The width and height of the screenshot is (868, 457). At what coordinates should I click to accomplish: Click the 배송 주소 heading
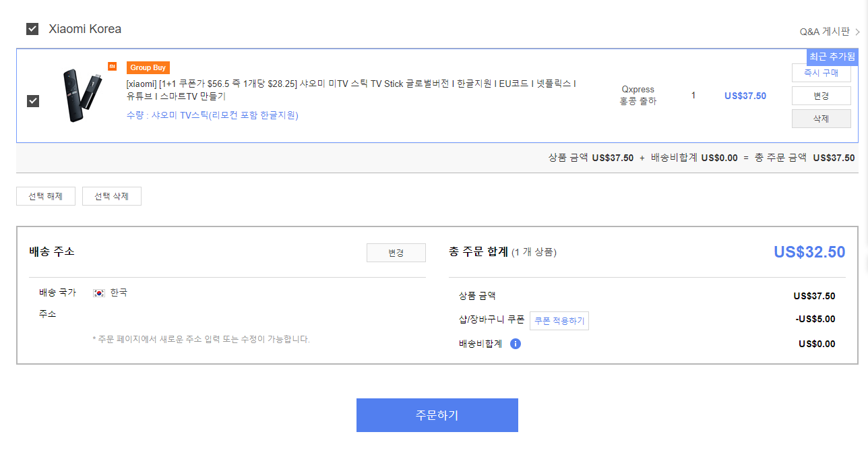click(52, 251)
